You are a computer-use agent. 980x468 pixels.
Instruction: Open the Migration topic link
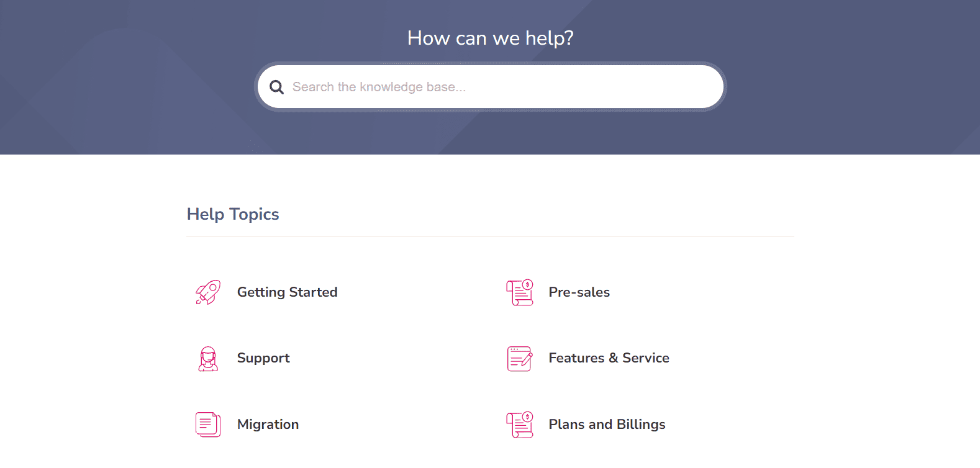click(268, 425)
